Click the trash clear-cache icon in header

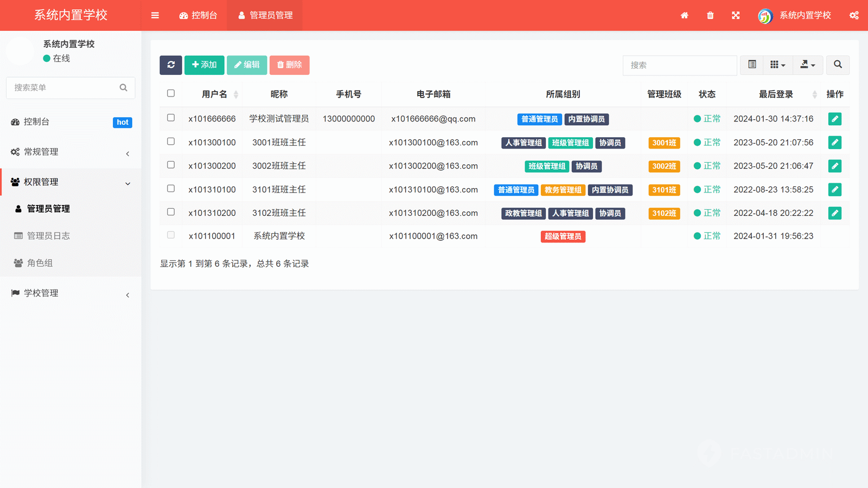pos(710,15)
